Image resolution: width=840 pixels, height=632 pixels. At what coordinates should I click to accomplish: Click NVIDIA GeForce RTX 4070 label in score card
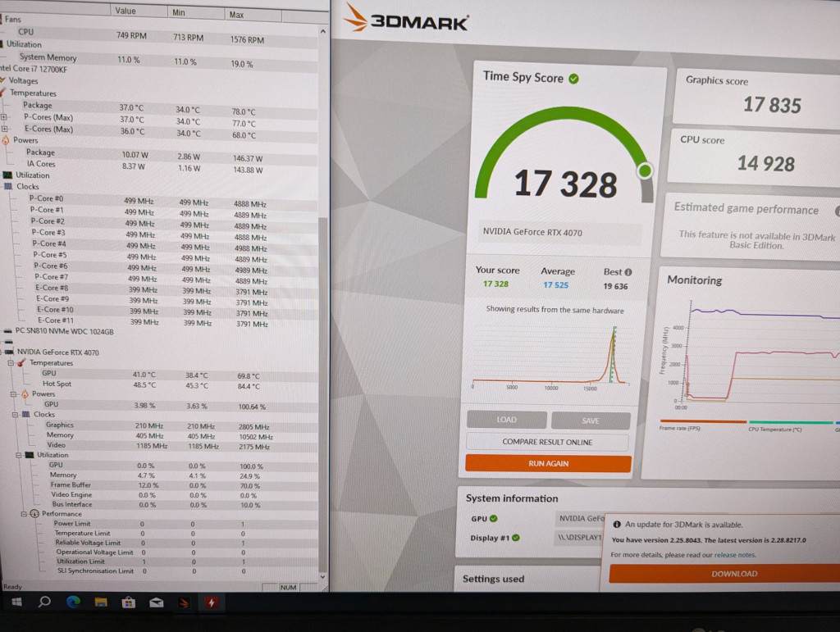click(532, 232)
